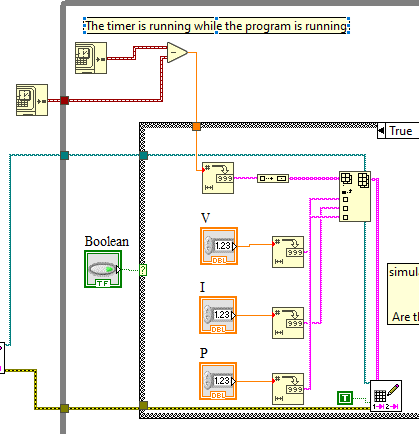Screen dimensions: 419x434
Task: Click the olive error tunnel on case structure
Action: pos(143,405)
